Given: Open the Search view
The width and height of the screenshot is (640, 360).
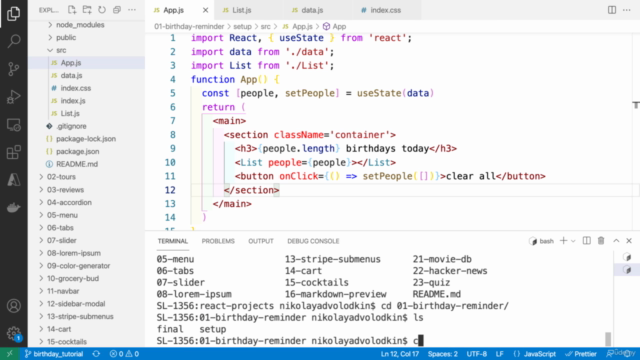Looking at the screenshot, I should pos(13,41).
